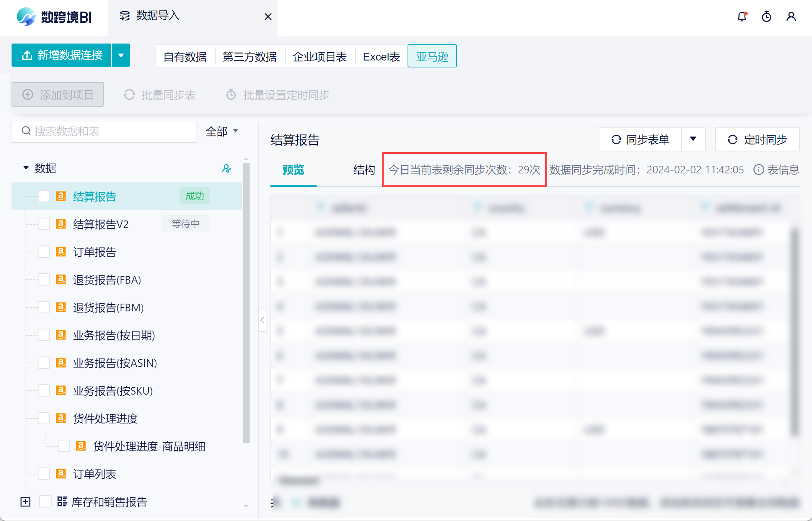Image resolution: width=812 pixels, height=521 pixels.
Task: Collapse the sidebar with arrow handle
Action: (263, 320)
